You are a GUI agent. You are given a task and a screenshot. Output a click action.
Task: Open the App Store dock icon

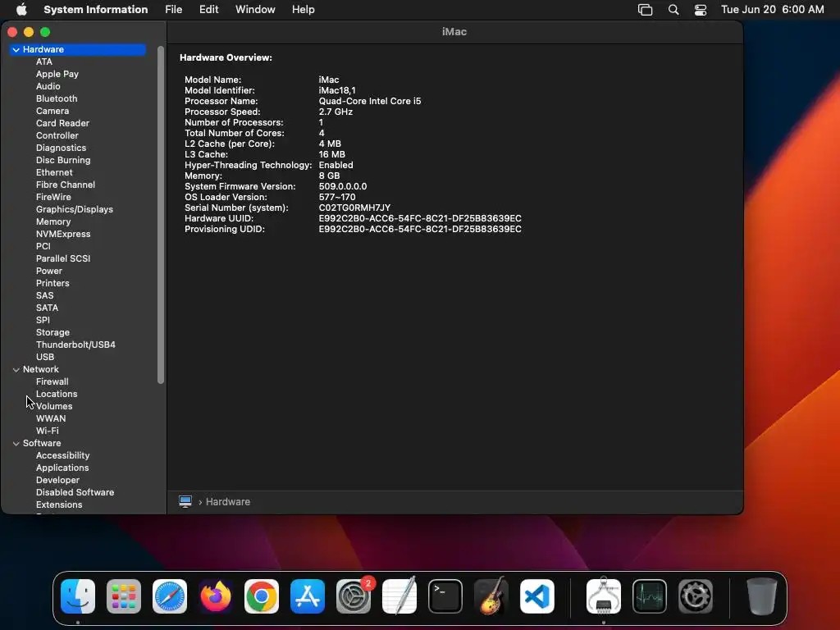(308, 596)
